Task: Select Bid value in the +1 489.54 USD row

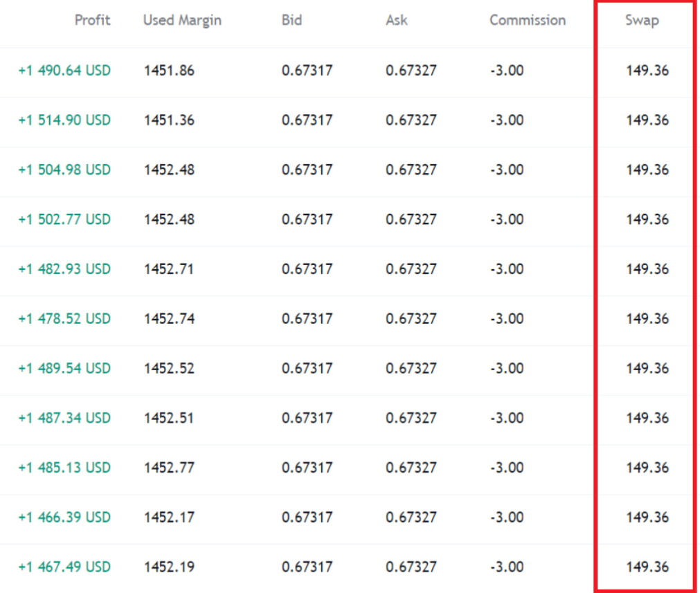Action: (x=307, y=368)
